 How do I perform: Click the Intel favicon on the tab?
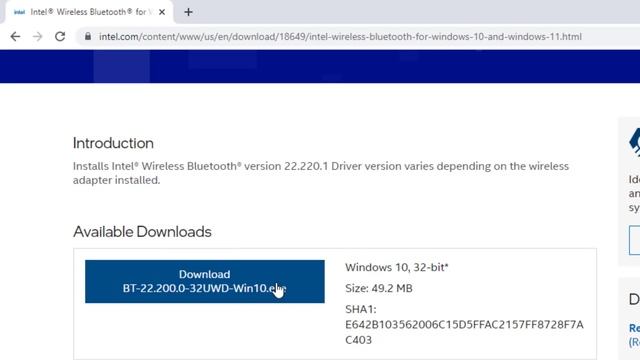[19, 12]
